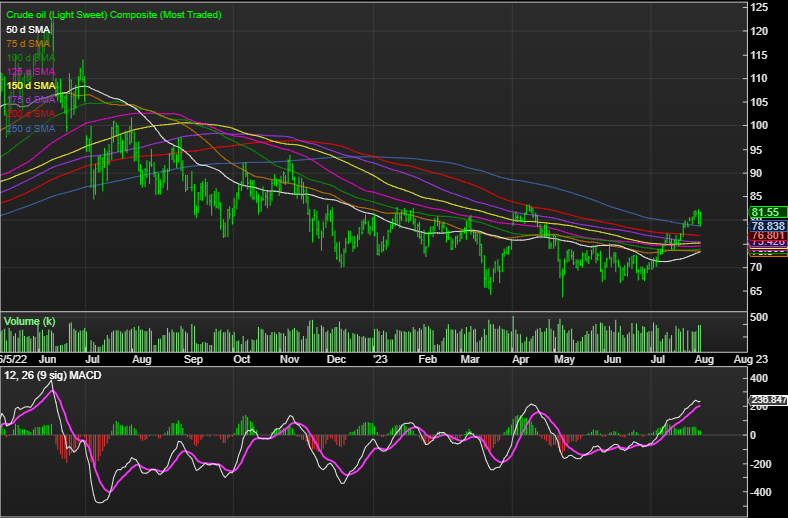Select the 236.847 MACD value tag
This screenshot has width=788, height=518.
click(x=768, y=400)
